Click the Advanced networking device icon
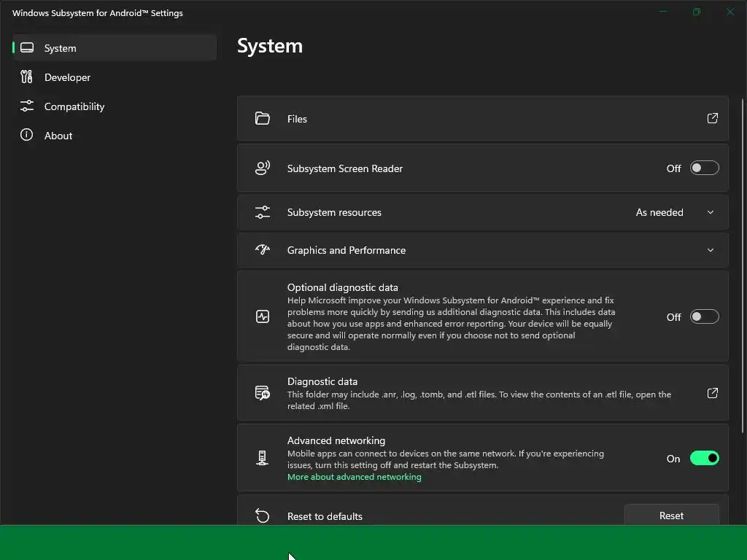This screenshot has width=747, height=560. click(x=262, y=458)
